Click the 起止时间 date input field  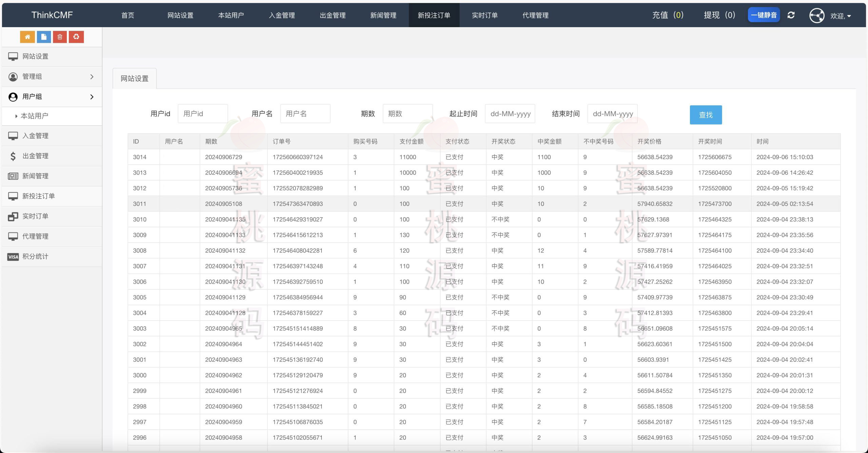[x=510, y=114]
